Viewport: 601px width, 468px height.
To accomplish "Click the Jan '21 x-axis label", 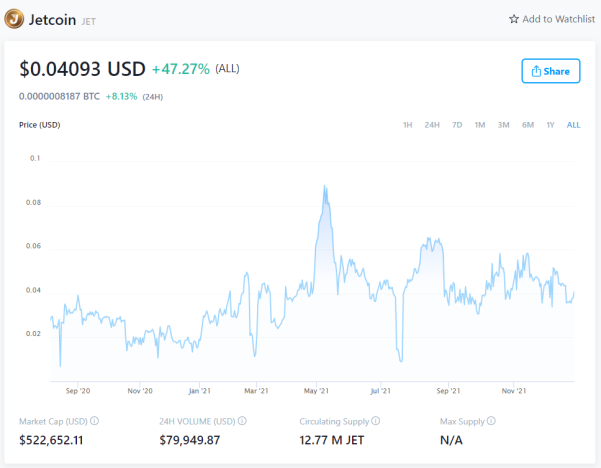I will click(x=199, y=391).
